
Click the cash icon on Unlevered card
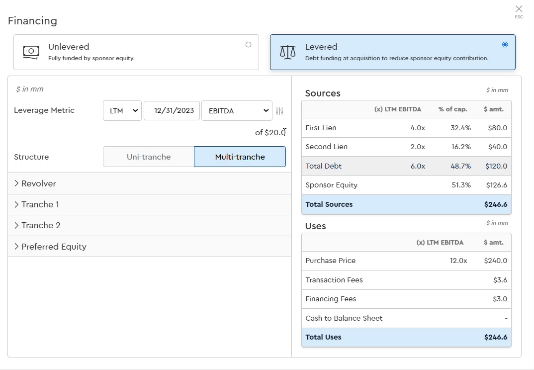[x=31, y=52]
